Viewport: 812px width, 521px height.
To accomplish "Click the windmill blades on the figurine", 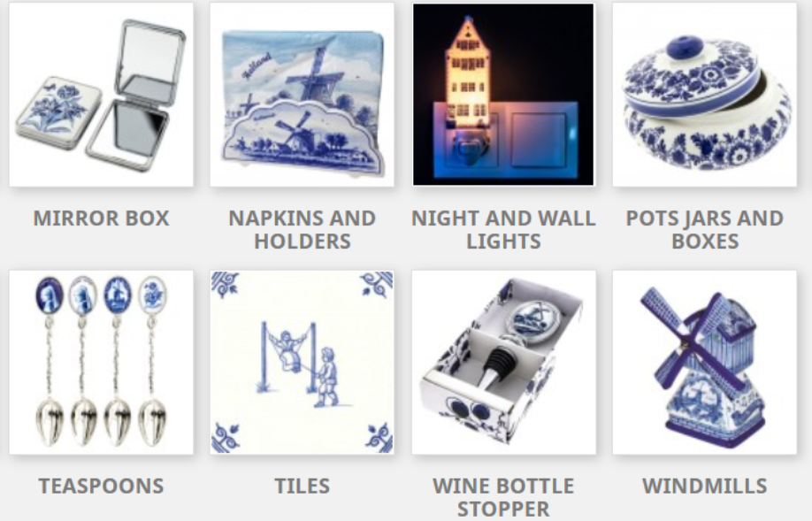I will [694, 339].
